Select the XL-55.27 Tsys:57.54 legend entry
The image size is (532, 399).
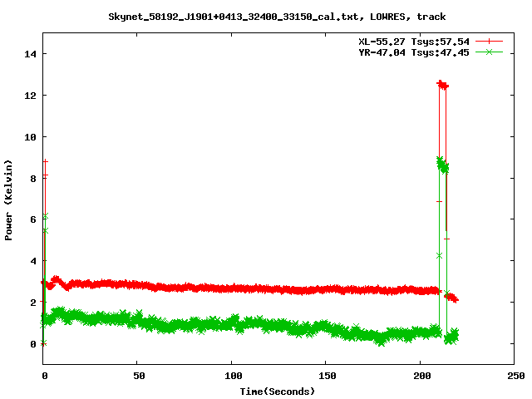point(414,42)
